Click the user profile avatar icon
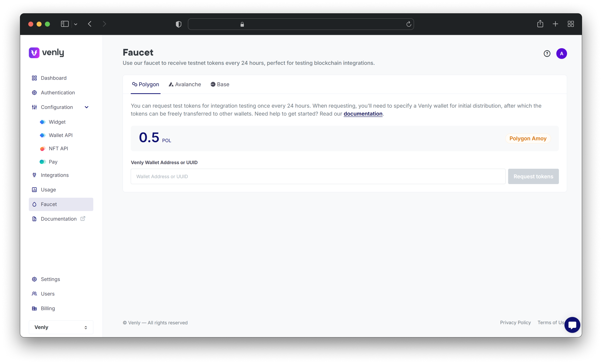This screenshot has width=602, height=364. (562, 53)
